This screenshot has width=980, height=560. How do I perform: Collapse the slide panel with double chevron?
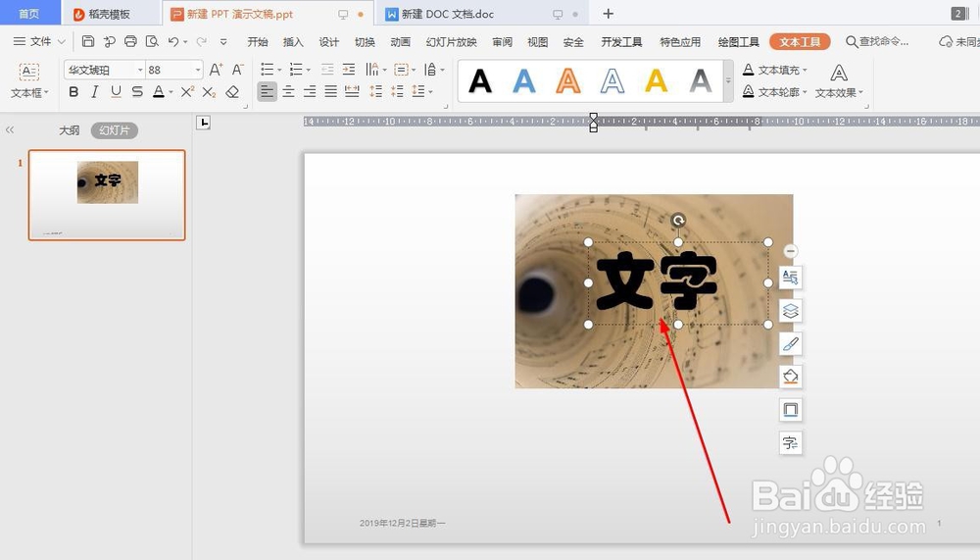[10, 130]
